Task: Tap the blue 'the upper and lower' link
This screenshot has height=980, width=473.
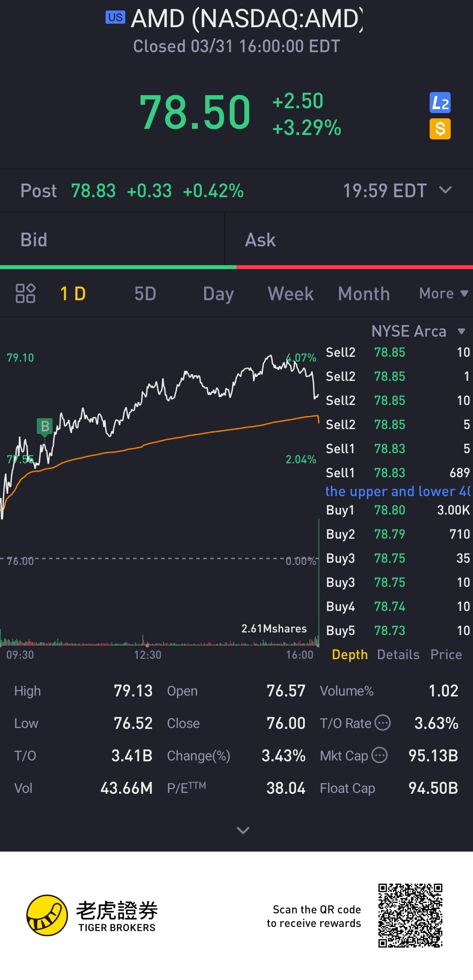Action: (398, 491)
